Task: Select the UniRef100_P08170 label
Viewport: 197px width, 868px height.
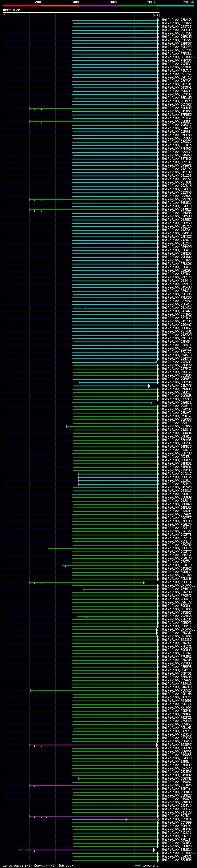Action: 177,277
